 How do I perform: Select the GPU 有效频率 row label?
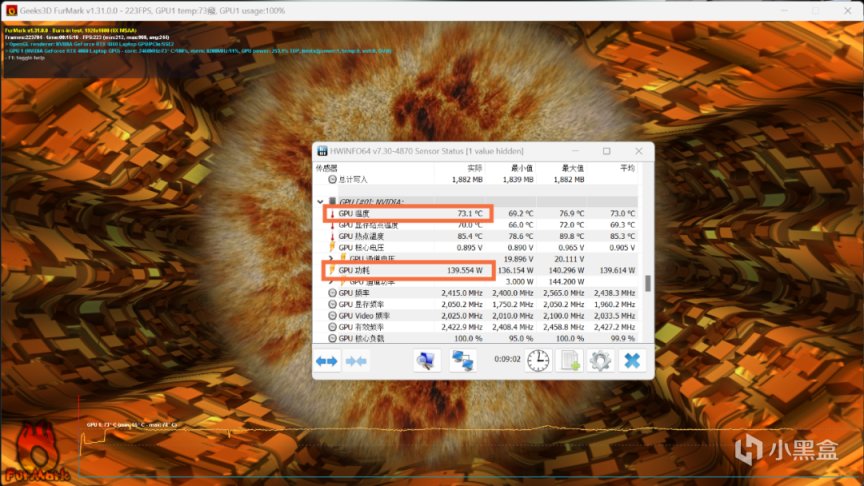[361, 327]
